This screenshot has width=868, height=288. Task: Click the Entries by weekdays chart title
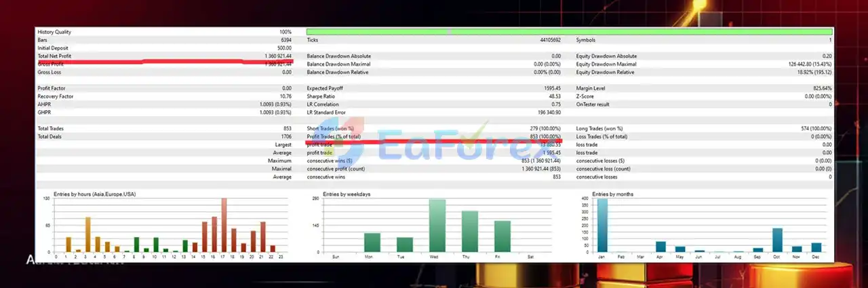pos(347,194)
